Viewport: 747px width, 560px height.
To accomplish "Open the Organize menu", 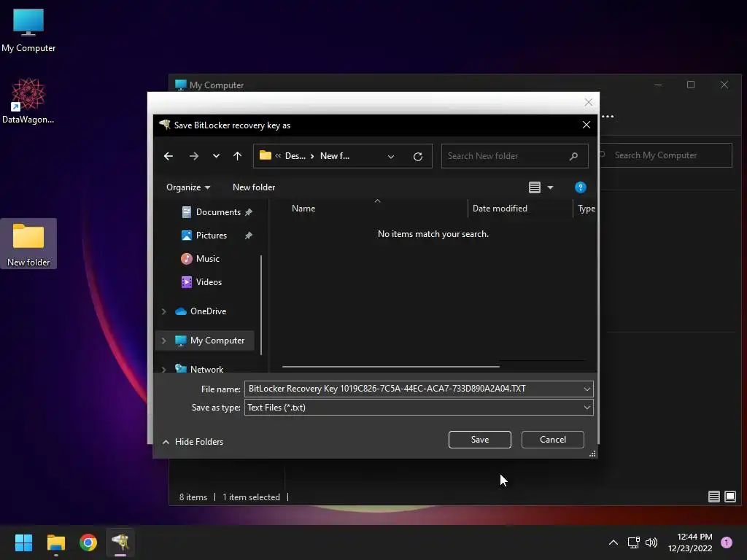I will pos(188,187).
